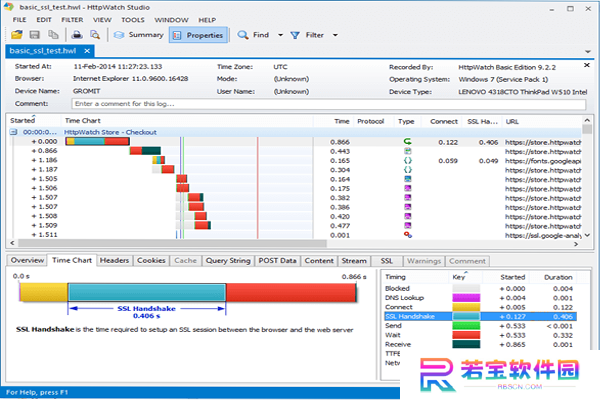The image size is (600, 400).
Task: Click the Copy icon in toolbar
Action: pos(53,35)
